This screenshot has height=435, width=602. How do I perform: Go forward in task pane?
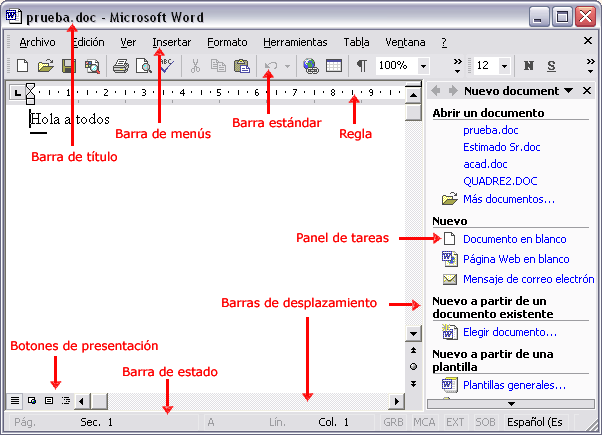coord(453,91)
